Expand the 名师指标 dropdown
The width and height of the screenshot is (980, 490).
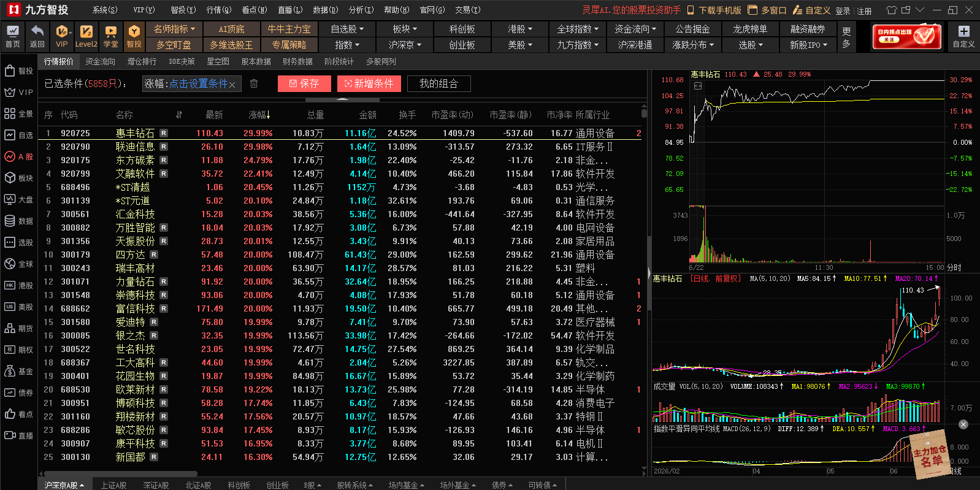pyautogui.click(x=174, y=29)
